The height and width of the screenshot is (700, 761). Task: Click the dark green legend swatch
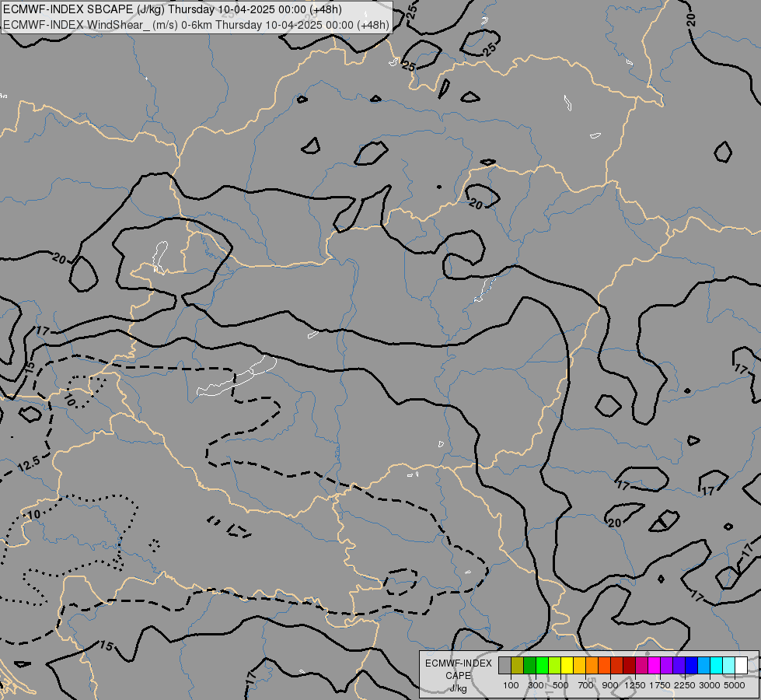(530, 665)
